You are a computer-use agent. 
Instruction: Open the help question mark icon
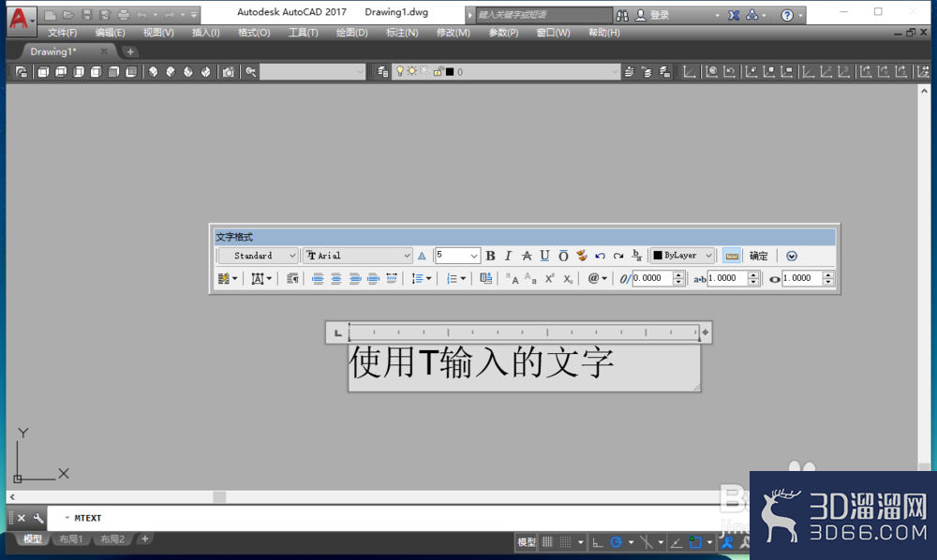tap(787, 15)
